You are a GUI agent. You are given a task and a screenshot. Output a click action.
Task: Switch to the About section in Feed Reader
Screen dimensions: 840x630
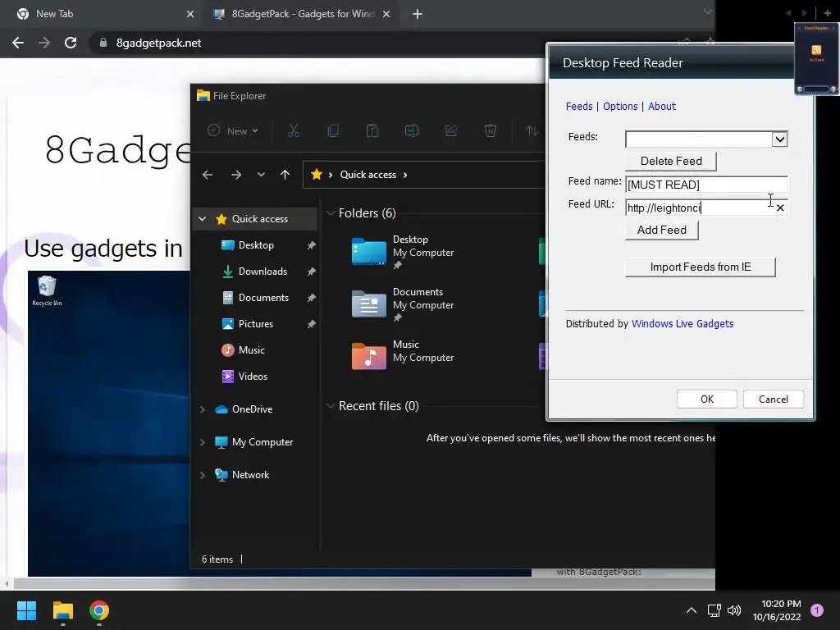[x=662, y=106]
